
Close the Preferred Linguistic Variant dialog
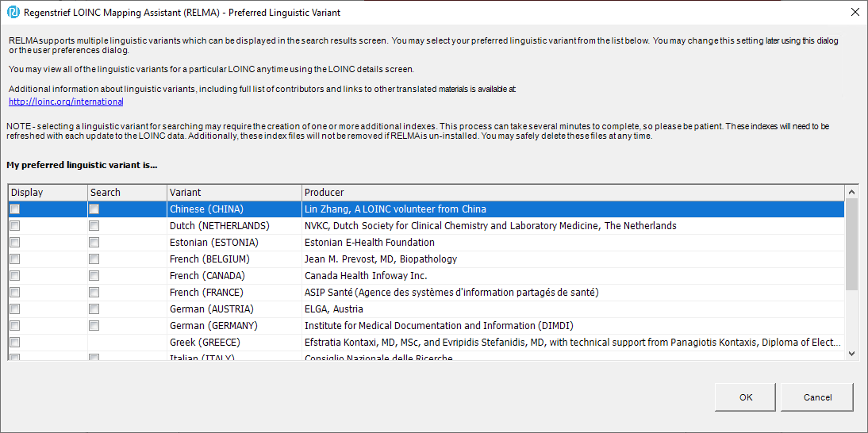855,13
